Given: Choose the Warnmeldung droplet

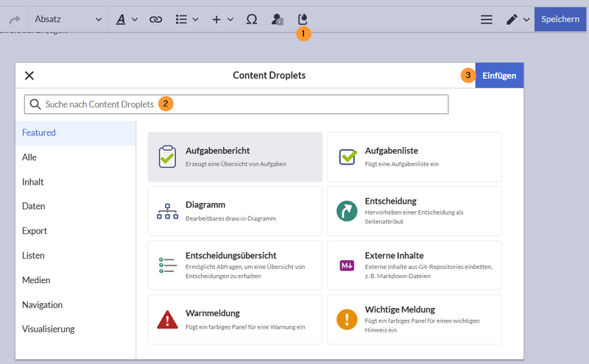Looking at the screenshot, I should [235, 319].
